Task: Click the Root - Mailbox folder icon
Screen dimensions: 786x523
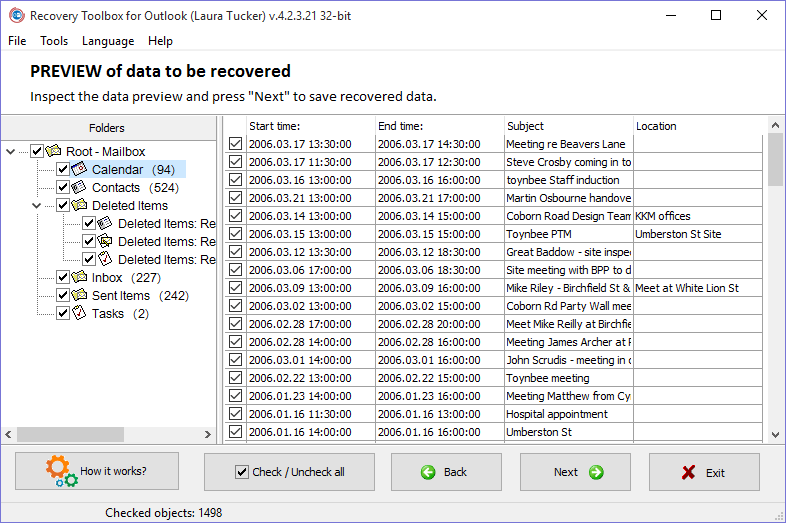Action: pos(53,150)
